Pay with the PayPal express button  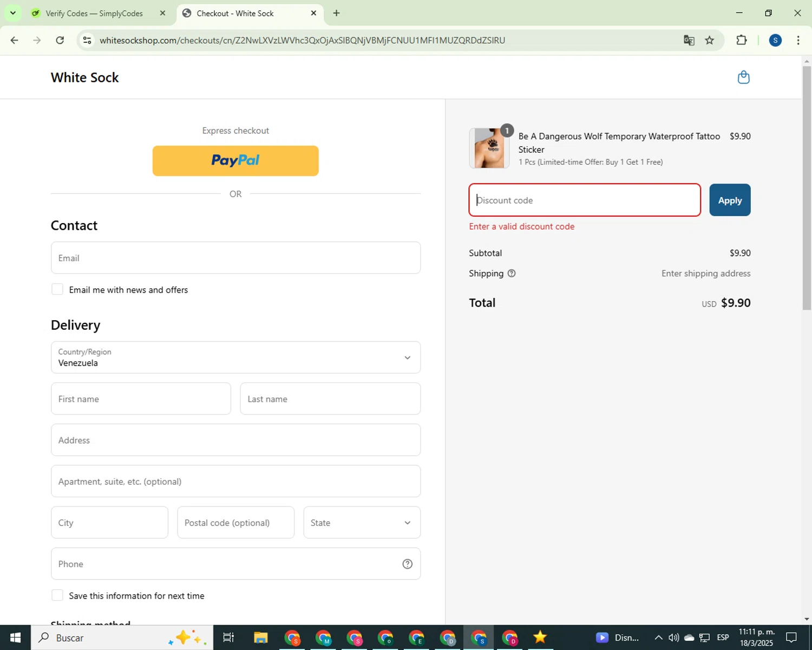coord(235,161)
